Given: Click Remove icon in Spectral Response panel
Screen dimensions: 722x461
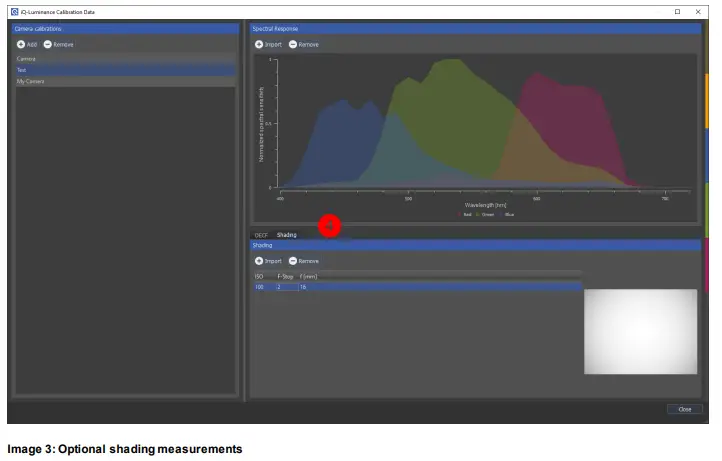Looking at the screenshot, I should (293, 44).
